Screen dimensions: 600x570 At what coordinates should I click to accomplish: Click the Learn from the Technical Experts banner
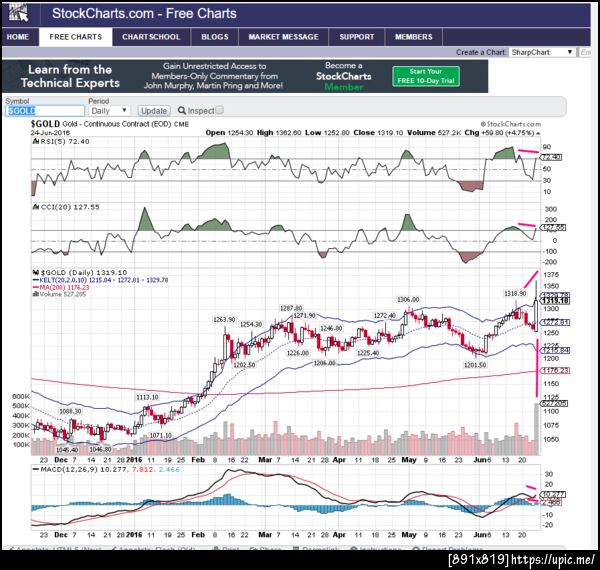click(70, 76)
